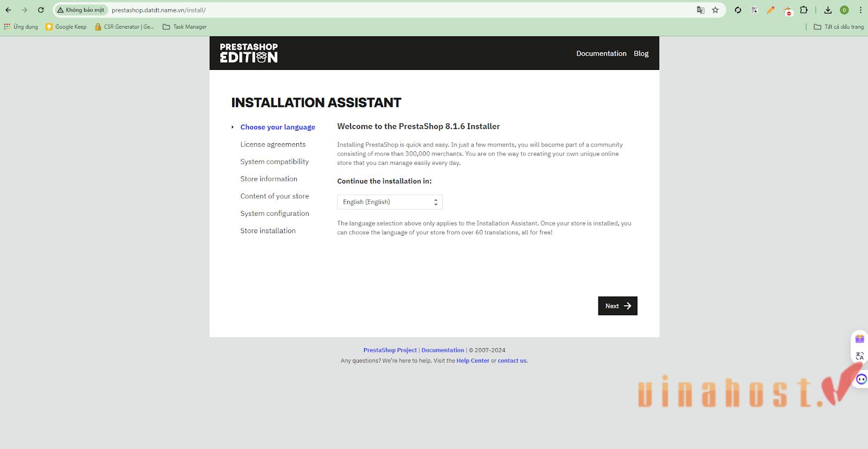Go back with the browser back arrow
The width and height of the screenshot is (868, 449).
[8, 10]
